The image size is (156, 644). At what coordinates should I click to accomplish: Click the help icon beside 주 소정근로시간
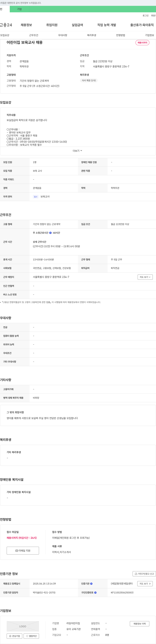[50, 233]
